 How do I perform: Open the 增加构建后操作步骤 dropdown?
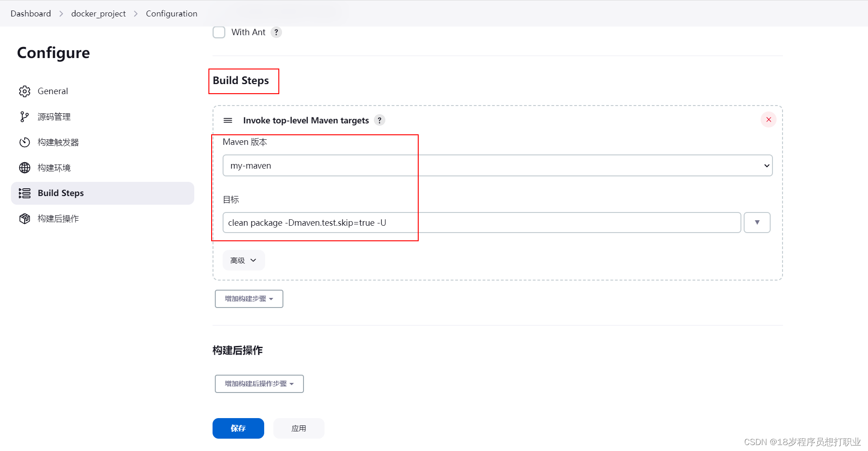click(x=259, y=384)
